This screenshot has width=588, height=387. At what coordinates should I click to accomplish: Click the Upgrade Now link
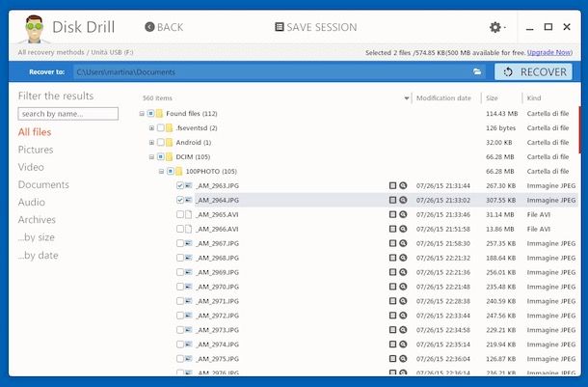pos(549,52)
